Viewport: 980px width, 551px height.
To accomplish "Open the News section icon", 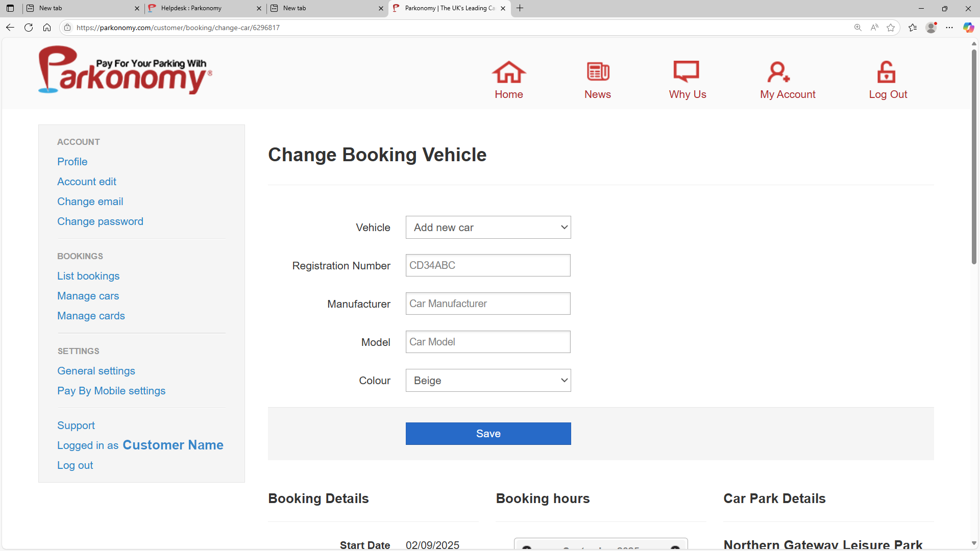I will pyautogui.click(x=598, y=72).
